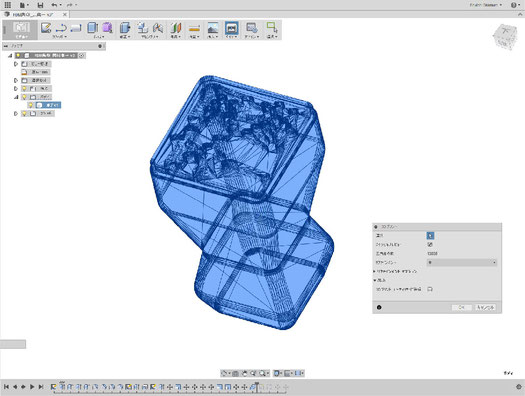Open the File menu icon
The image size is (525, 396).
(23, 5)
